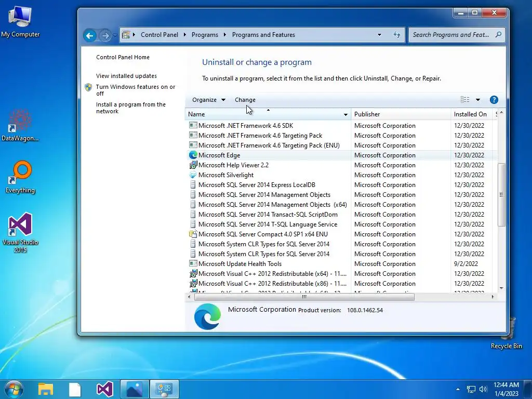Open Visual Studio 2015 desktop shortcut
532x399 pixels.
click(20, 232)
